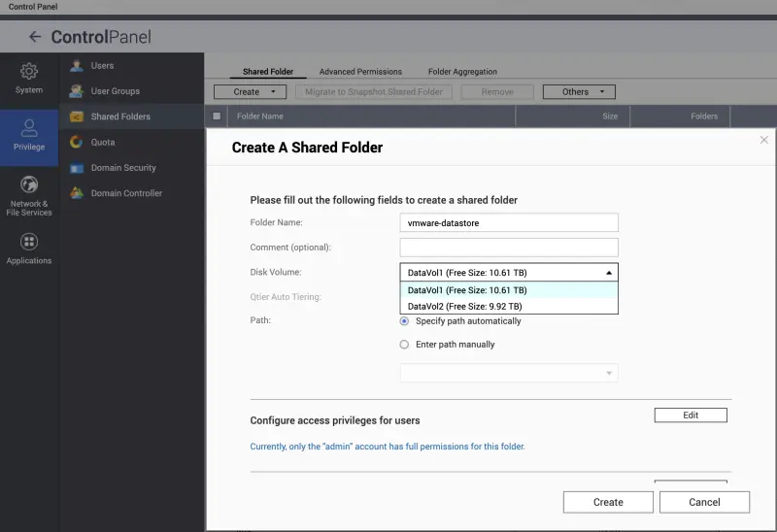The width and height of the screenshot is (777, 532).
Task: Choose Enter path manually option
Action: [x=404, y=345]
